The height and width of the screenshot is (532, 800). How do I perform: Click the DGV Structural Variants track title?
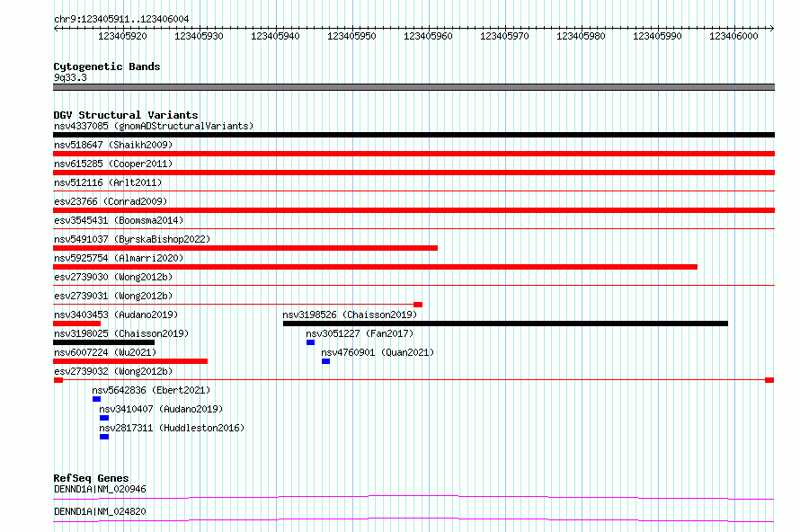(126, 115)
